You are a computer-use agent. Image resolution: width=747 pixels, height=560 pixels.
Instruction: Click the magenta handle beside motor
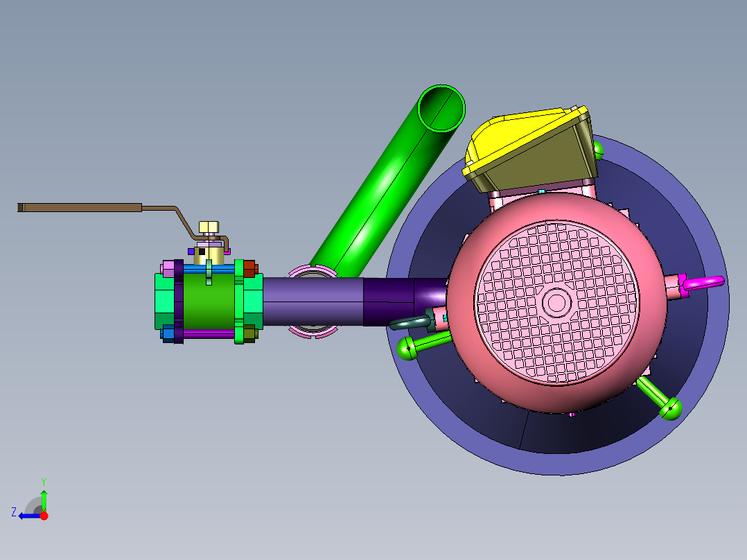[x=703, y=283]
